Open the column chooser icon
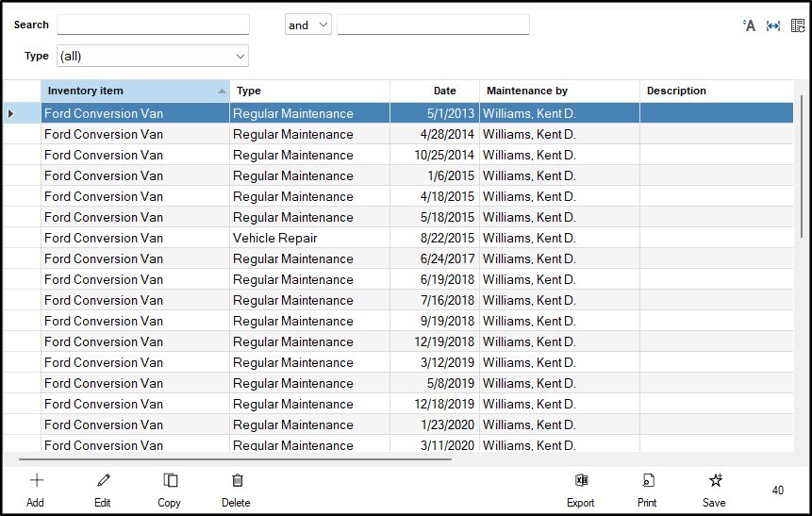Image resolution: width=812 pixels, height=516 pixels. [798, 25]
